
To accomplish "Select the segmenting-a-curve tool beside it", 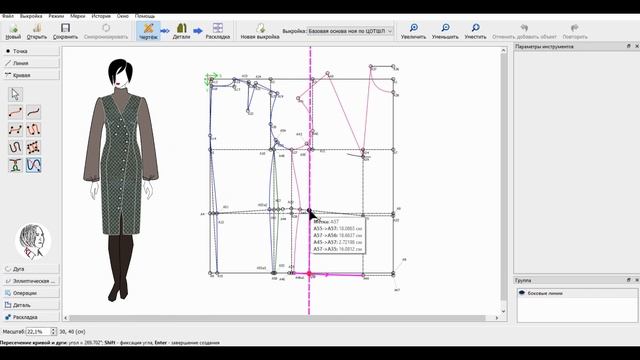I will (x=33, y=112).
